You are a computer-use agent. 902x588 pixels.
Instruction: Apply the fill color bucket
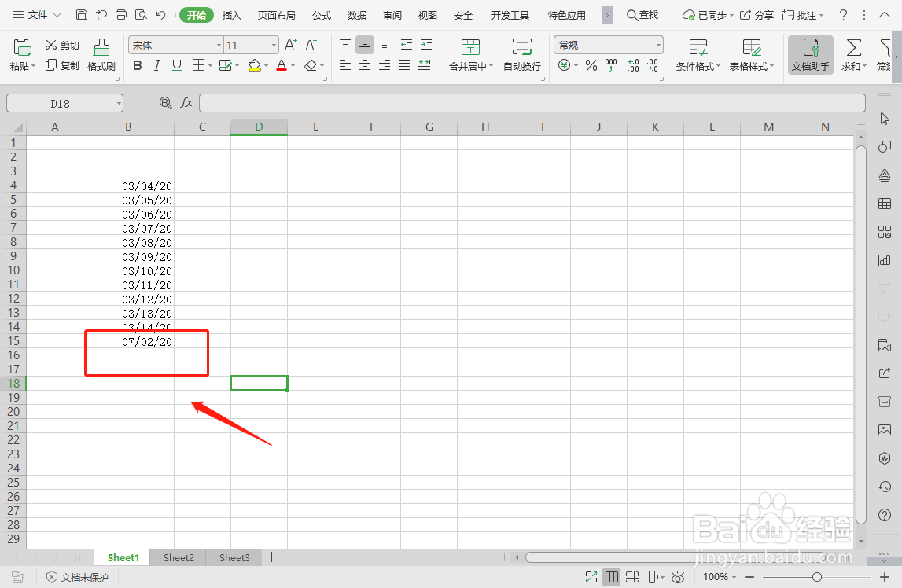[255, 65]
